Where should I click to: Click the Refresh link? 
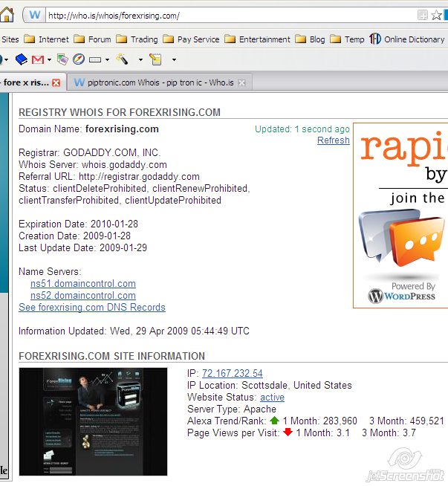coord(334,140)
